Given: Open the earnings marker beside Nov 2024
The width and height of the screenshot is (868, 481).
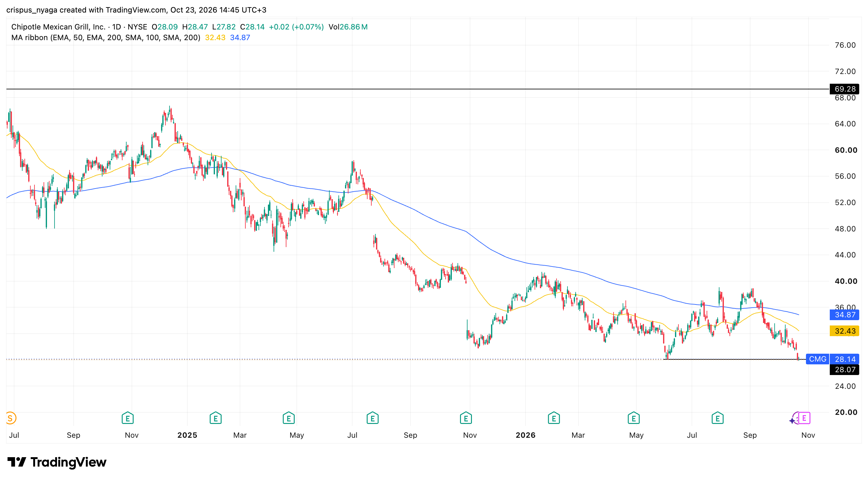Looking at the screenshot, I should click(128, 418).
